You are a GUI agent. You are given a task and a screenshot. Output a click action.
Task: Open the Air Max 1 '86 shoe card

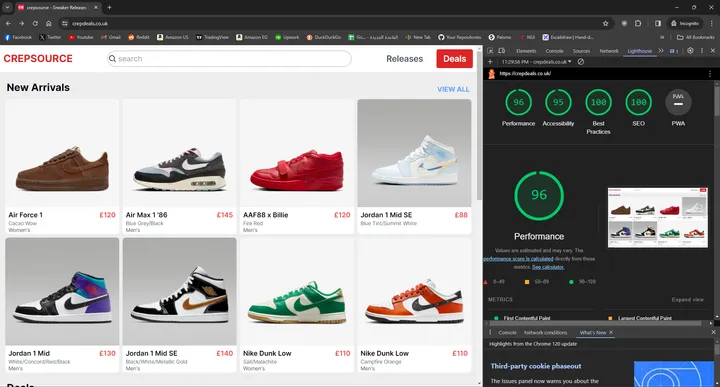click(x=180, y=166)
